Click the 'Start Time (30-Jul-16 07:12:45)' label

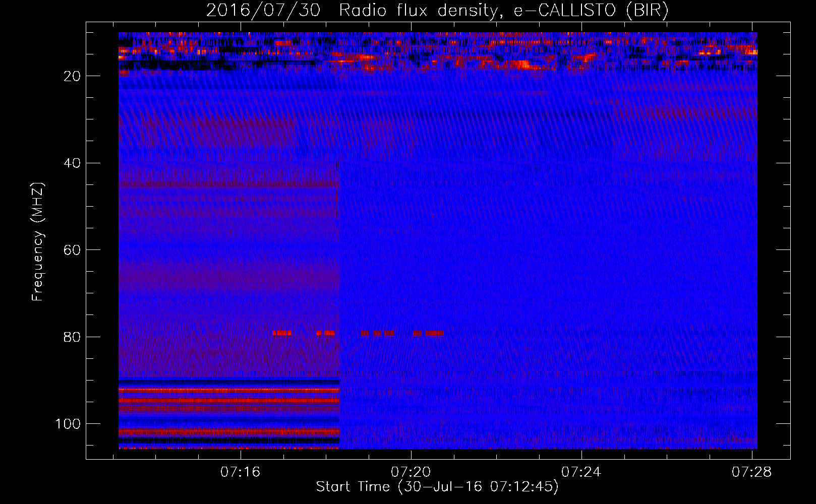tap(437, 487)
